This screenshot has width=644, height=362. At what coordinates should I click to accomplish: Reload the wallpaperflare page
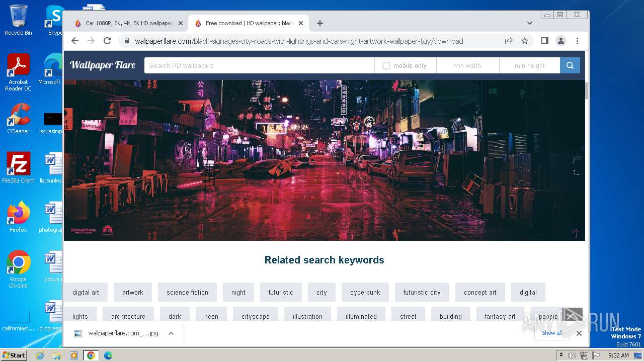point(107,41)
